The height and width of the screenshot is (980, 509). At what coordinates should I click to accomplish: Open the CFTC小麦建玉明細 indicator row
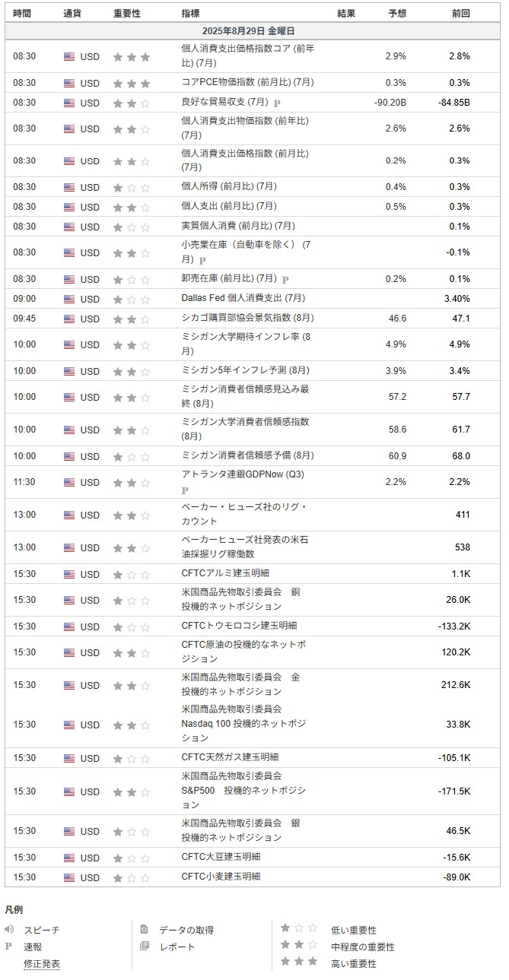pos(252,877)
